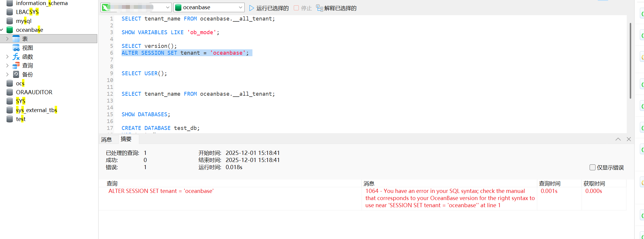This screenshot has height=239, width=644.
Task: Click the Stop execution icon
Action: pos(296,8)
